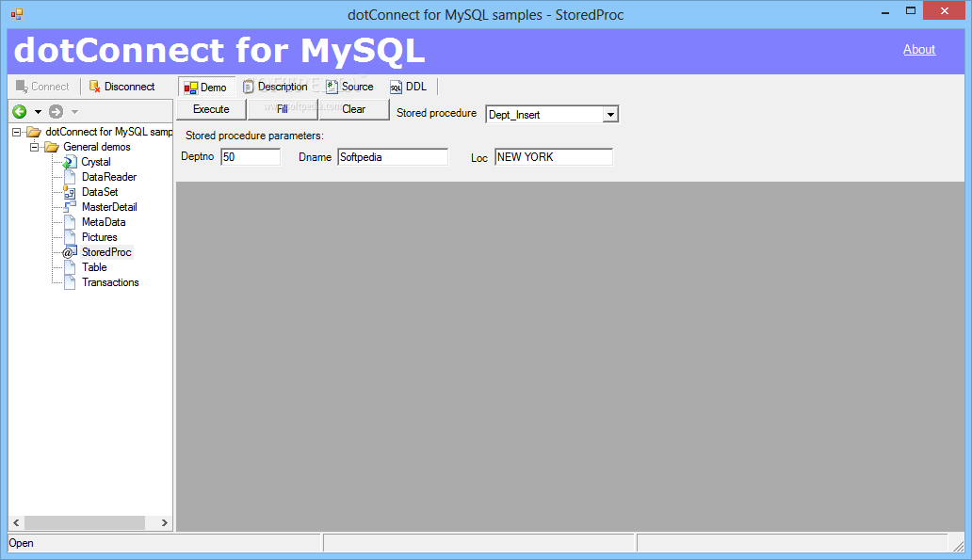The height and width of the screenshot is (560, 972).
Task: Select Transactions in the demo tree
Action: tap(110, 282)
